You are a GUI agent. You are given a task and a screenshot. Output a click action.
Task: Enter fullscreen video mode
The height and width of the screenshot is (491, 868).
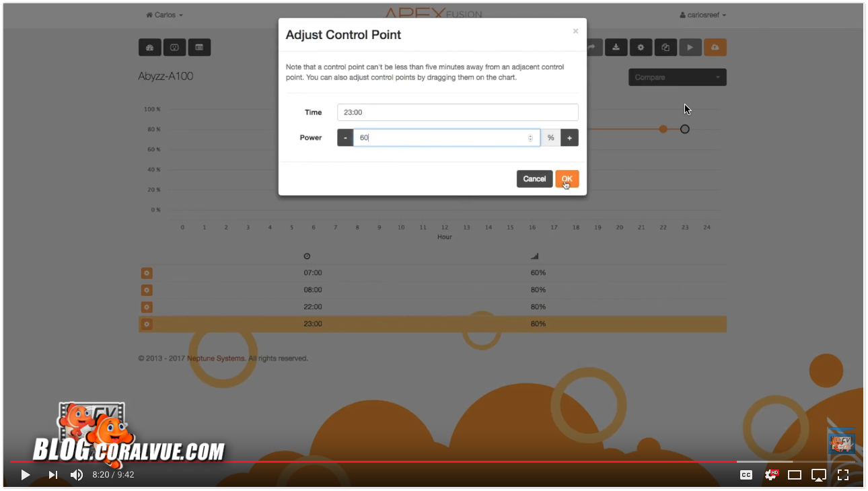pyautogui.click(x=843, y=475)
